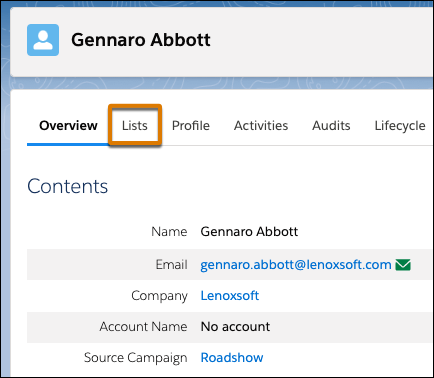The width and height of the screenshot is (434, 378).
Task: Switch to the Lists tab
Action: point(135,126)
